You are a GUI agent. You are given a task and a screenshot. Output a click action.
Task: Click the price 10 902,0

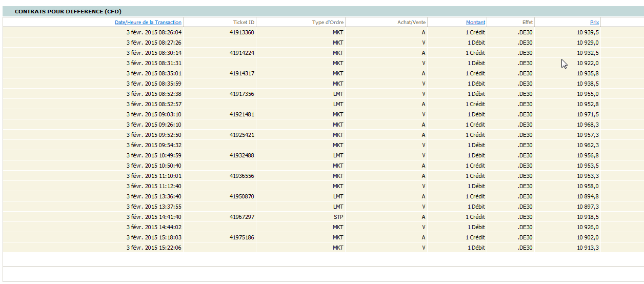588,237
